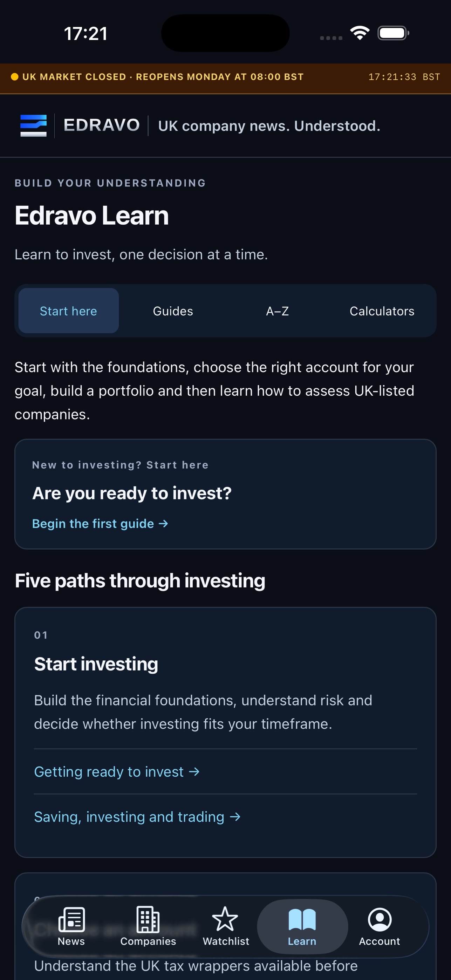
Task: Select the Learn book icon
Action: [x=302, y=919]
